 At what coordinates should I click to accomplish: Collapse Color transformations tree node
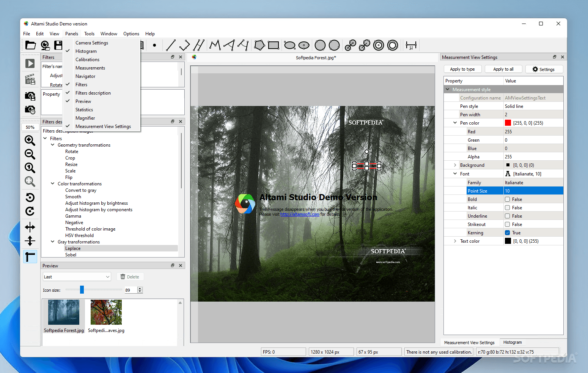[53, 184]
